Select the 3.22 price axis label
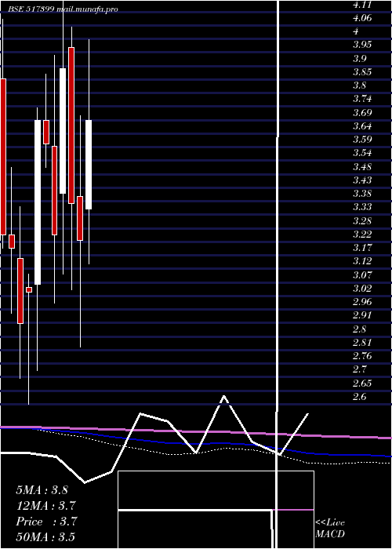The width and height of the screenshot is (392, 549). click(362, 235)
